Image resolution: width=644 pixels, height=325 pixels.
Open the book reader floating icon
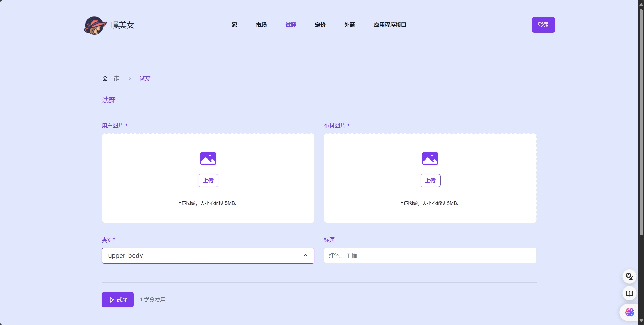[x=629, y=293]
